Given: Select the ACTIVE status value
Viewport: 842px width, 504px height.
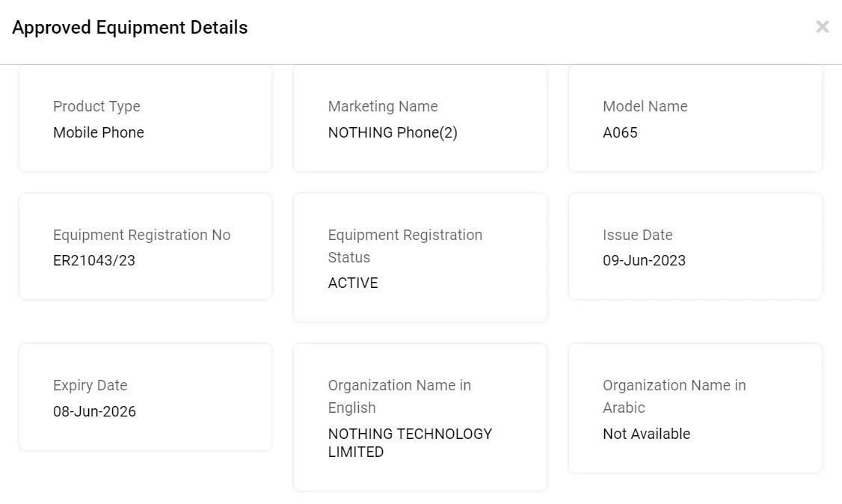Looking at the screenshot, I should point(352,283).
